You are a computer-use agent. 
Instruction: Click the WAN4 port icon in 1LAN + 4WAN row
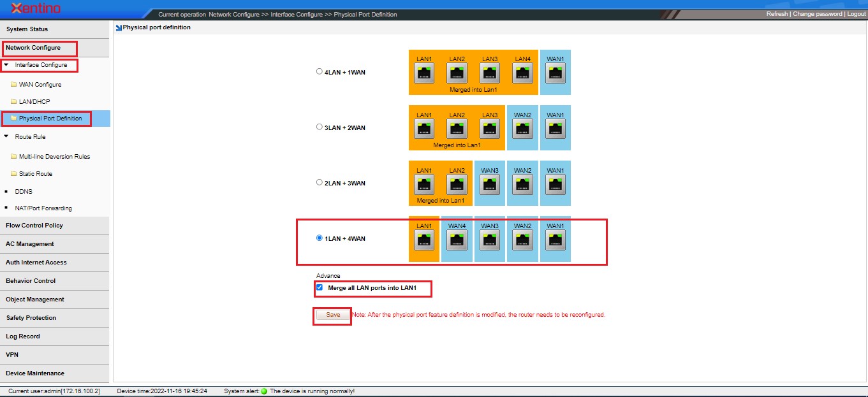coord(457,240)
